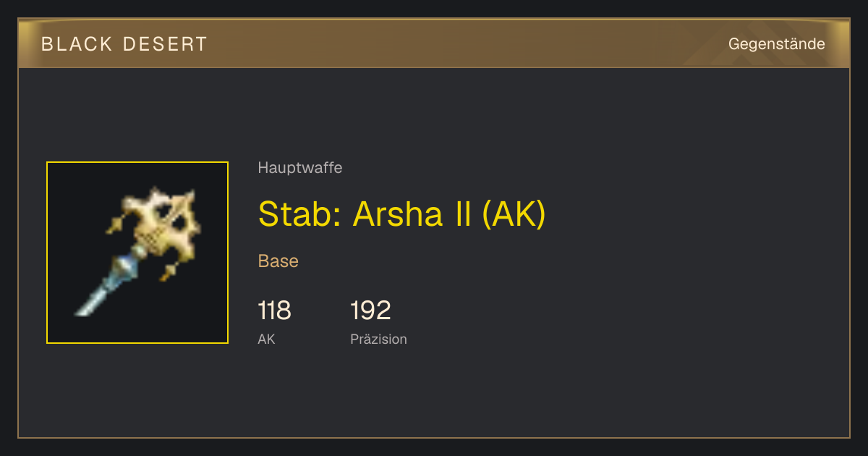The image size is (868, 456).
Task: Select the Präzision stat label
Action: coord(378,339)
